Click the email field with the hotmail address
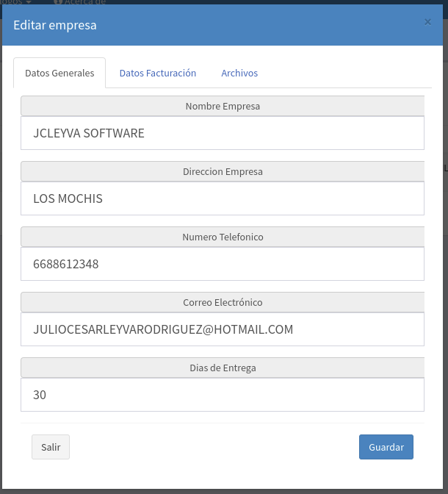The image size is (448, 494). [223, 329]
